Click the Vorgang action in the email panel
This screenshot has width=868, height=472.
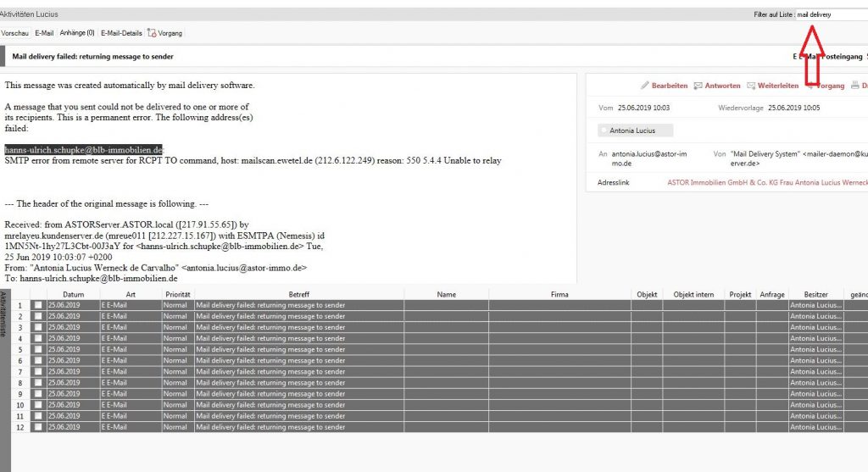(x=829, y=86)
